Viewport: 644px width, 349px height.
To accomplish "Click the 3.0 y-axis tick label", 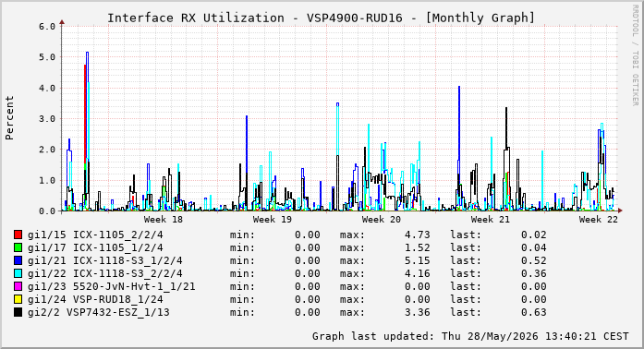I will click(x=47, y=119).
